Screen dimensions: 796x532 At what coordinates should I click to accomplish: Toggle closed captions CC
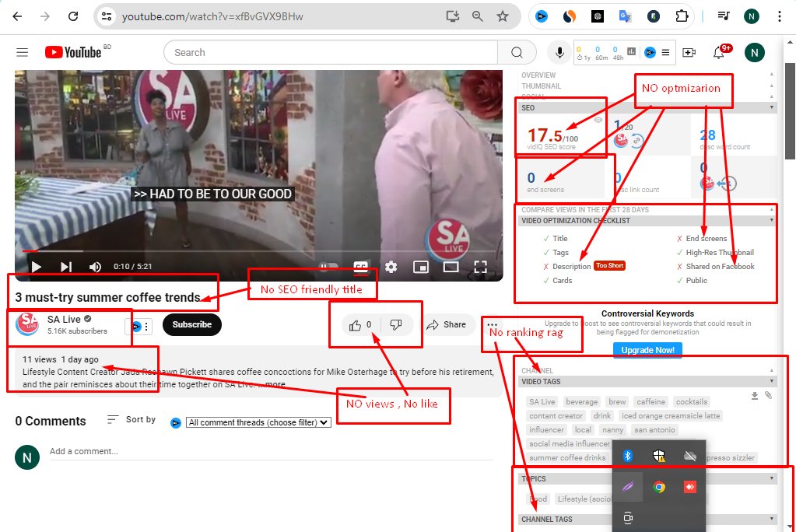point(360,267)
